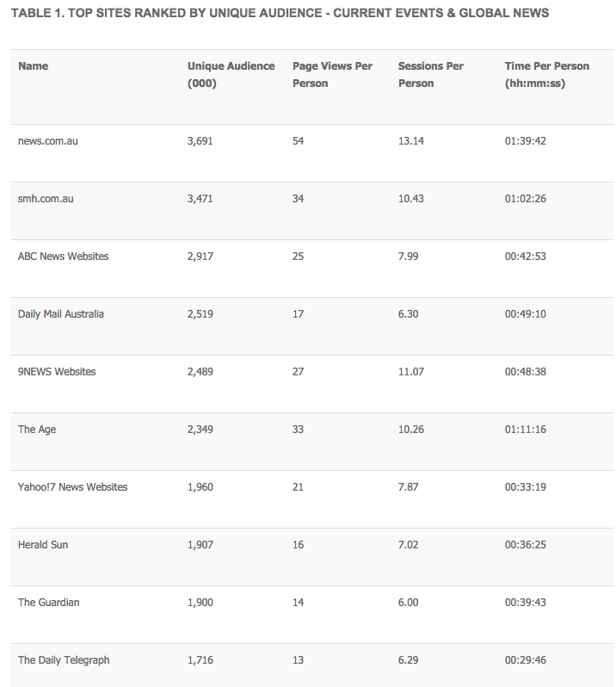Screen dimensions: 616x687
Task: Click the 3,691 unique audience value
Action: pyautogui.click(x=200, y=141)
